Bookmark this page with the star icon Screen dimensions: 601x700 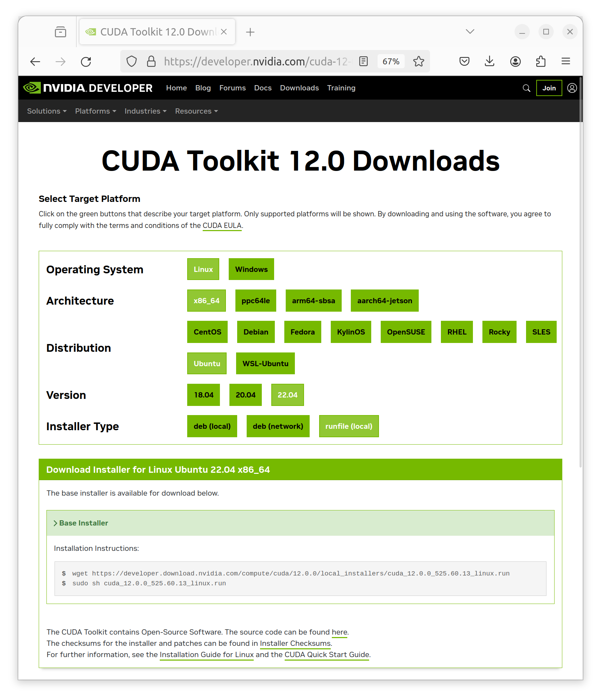(x=419, y=62)
